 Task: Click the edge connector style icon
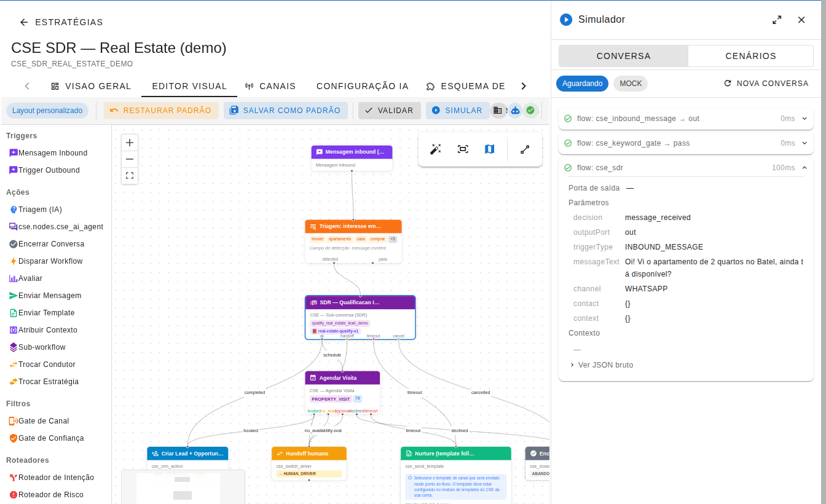(x=525, y=149)
